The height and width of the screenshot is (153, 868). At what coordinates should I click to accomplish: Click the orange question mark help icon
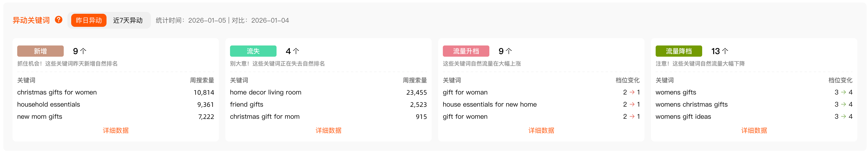59,20
